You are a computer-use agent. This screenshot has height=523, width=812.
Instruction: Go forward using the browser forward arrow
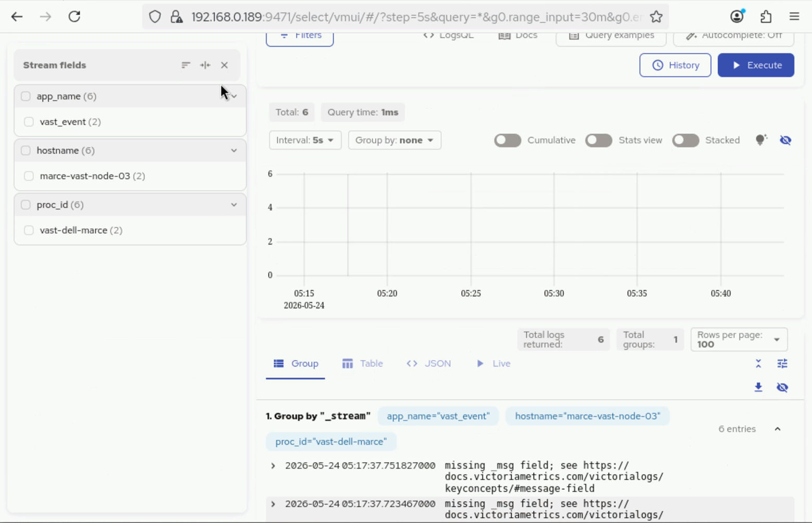[46, 17]
